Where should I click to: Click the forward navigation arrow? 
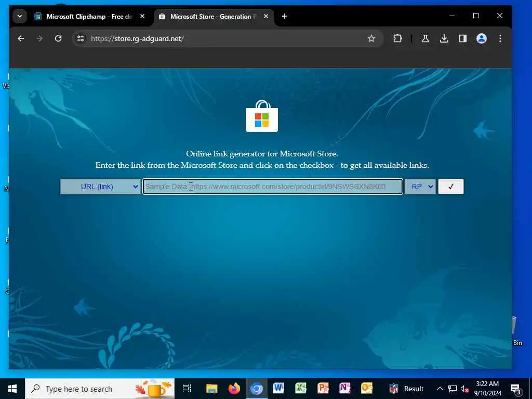click(39, 38)
